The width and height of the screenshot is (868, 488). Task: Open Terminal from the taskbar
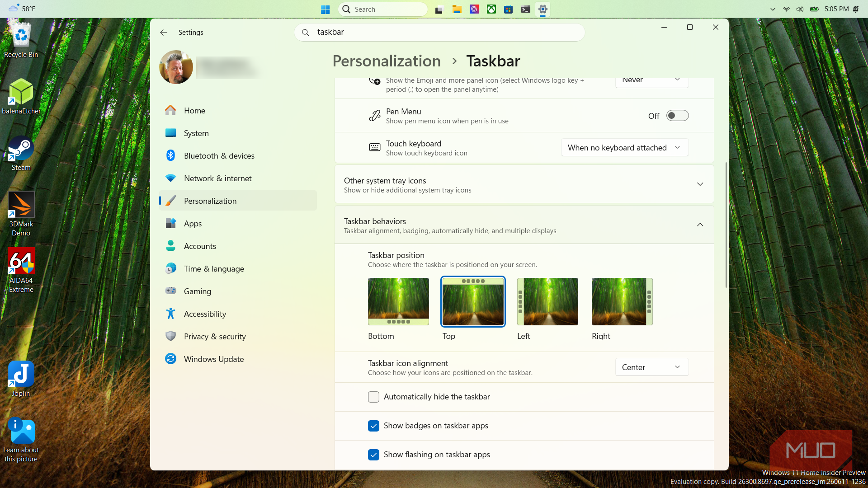click(x=525, y=9)
